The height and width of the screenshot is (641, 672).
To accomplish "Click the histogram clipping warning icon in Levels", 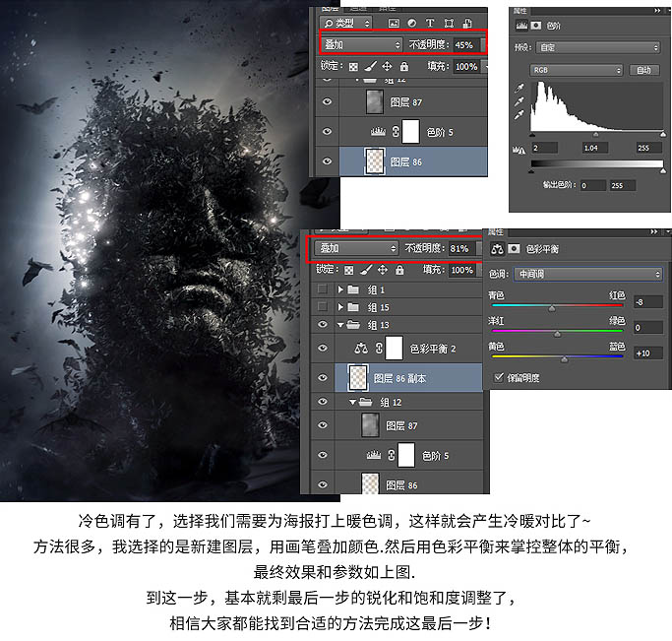I will pos(519,150).
